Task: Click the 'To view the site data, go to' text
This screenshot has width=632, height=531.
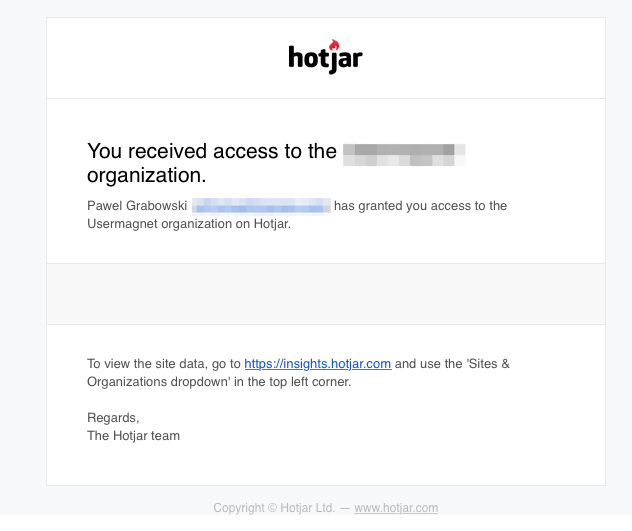Action: 164,364
